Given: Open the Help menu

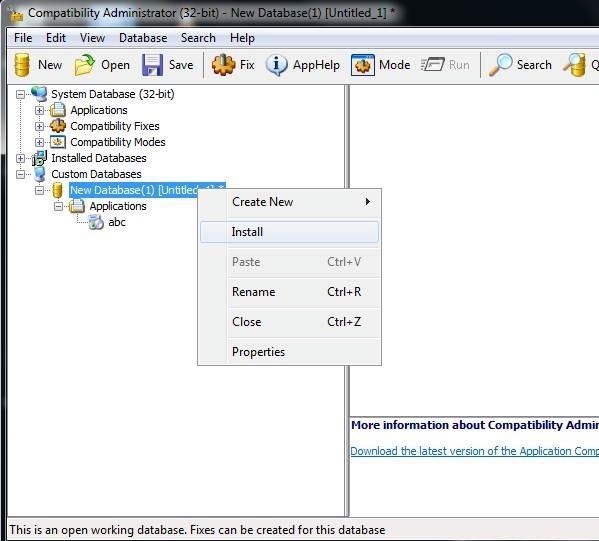Looking at the screenshot, I should [242, 38].
